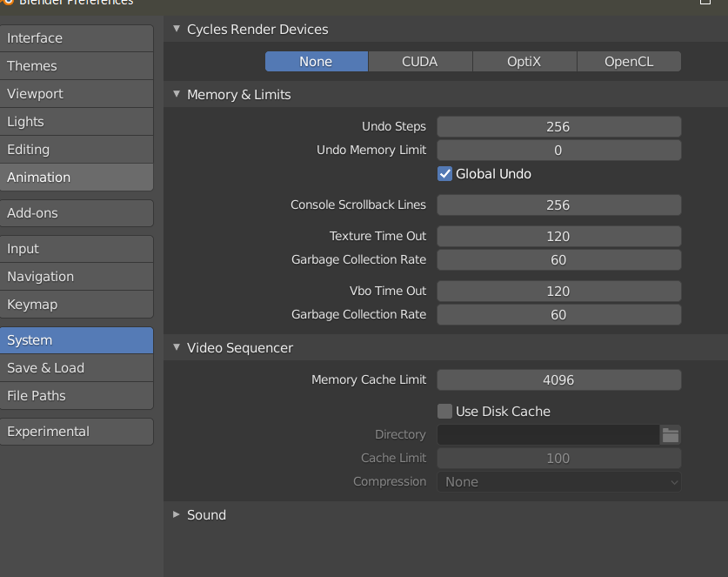Click the folder browse icon beside Directory

pos(671,435)
